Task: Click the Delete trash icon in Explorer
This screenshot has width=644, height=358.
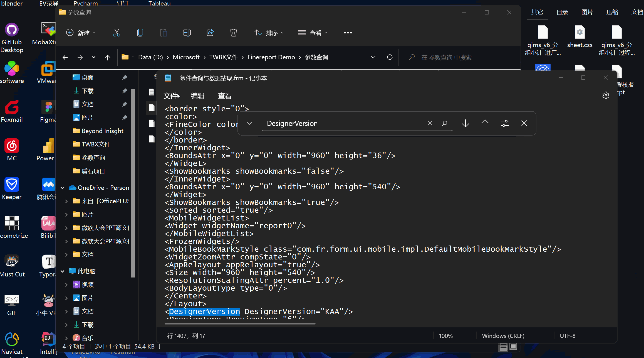Action: tap(233, 33)
